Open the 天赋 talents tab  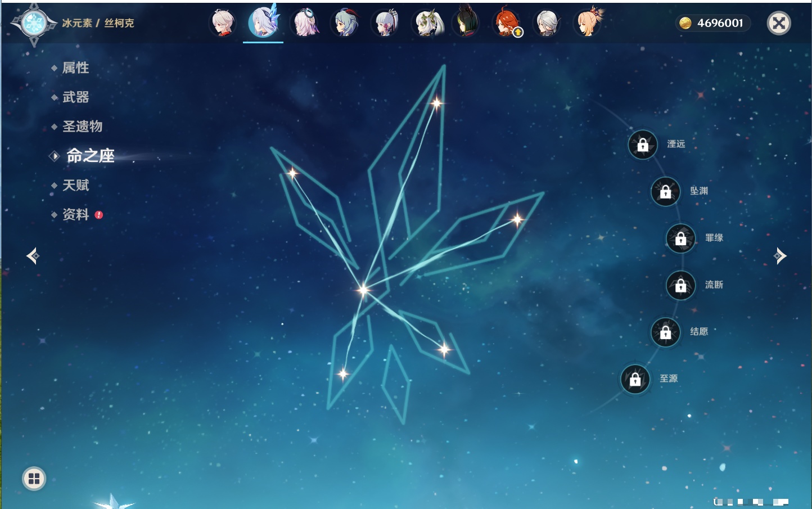tap(75, 185)
